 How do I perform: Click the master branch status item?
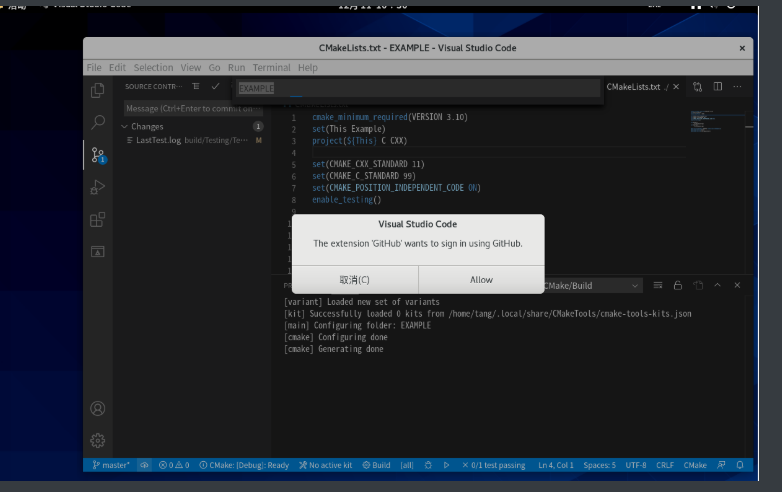click(111, 465)
